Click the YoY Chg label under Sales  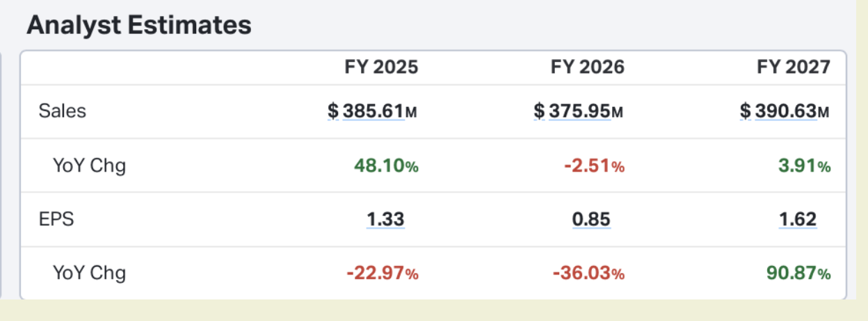(x=89, y=165)
